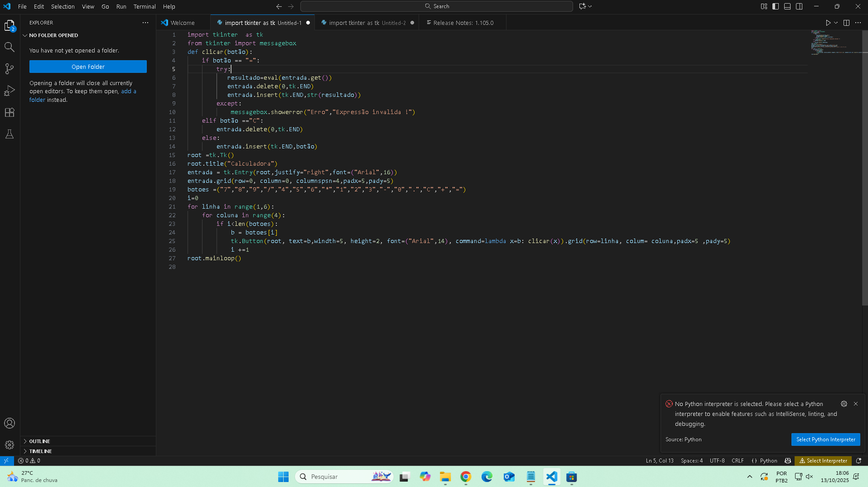Split the editor to the right
The width and height of the screenshot is (868, 487).
[x=846, y=23]
